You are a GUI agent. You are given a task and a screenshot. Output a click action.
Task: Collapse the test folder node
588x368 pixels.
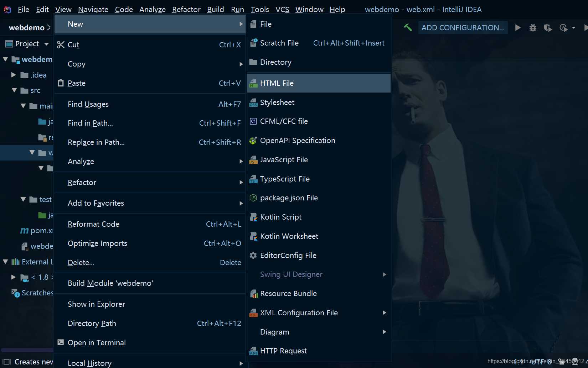(23, 199)
